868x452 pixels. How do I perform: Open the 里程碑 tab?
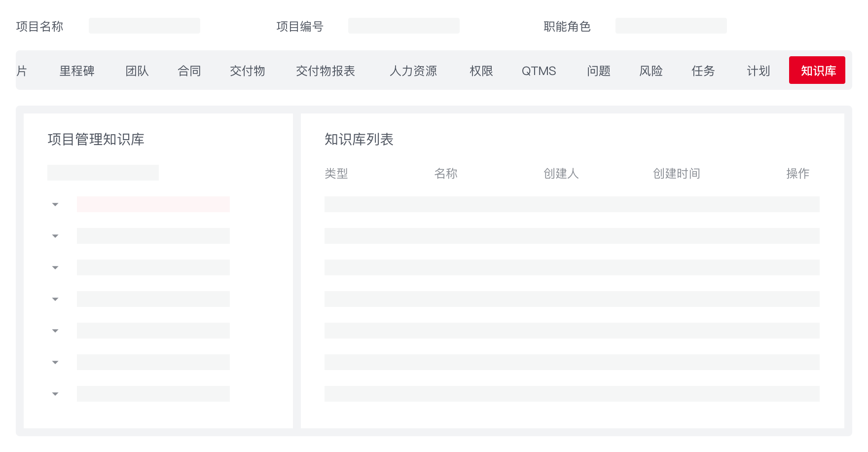pos(77,71)
